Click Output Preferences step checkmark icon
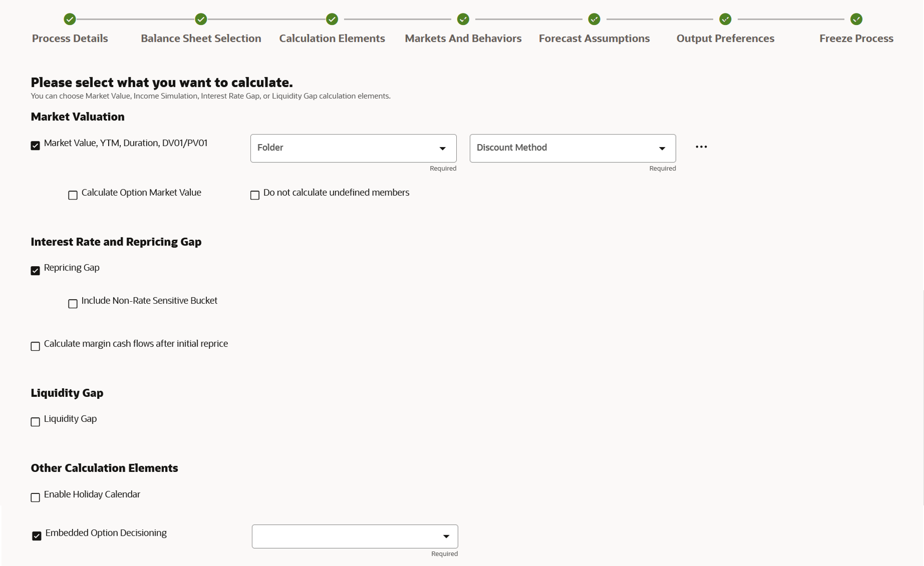924x566 pixels. [725, 19]
